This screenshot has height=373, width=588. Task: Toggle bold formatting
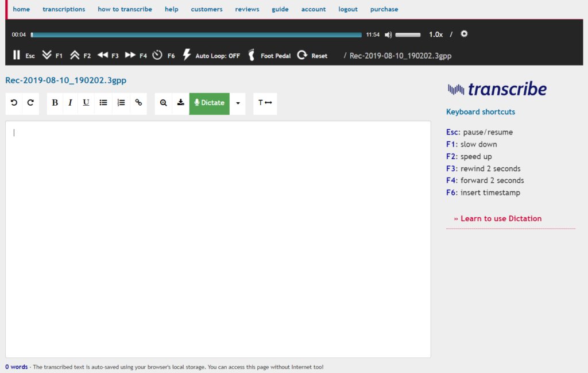[x=55, y=103]
